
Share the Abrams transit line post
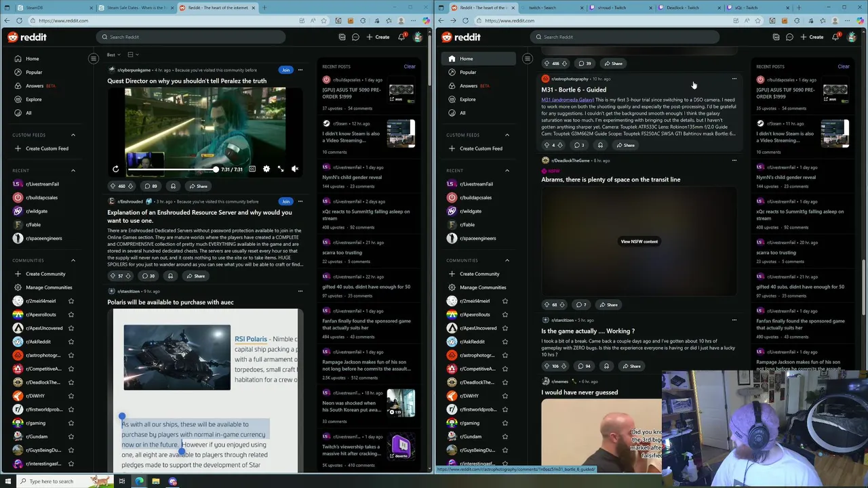pos(608,305)
